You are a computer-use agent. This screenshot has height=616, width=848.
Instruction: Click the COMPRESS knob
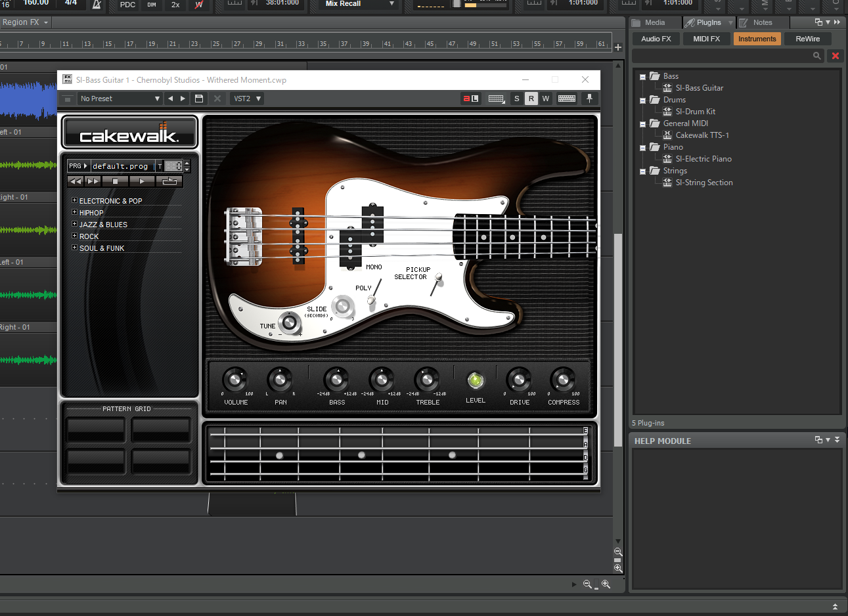(x=562, y=379)
